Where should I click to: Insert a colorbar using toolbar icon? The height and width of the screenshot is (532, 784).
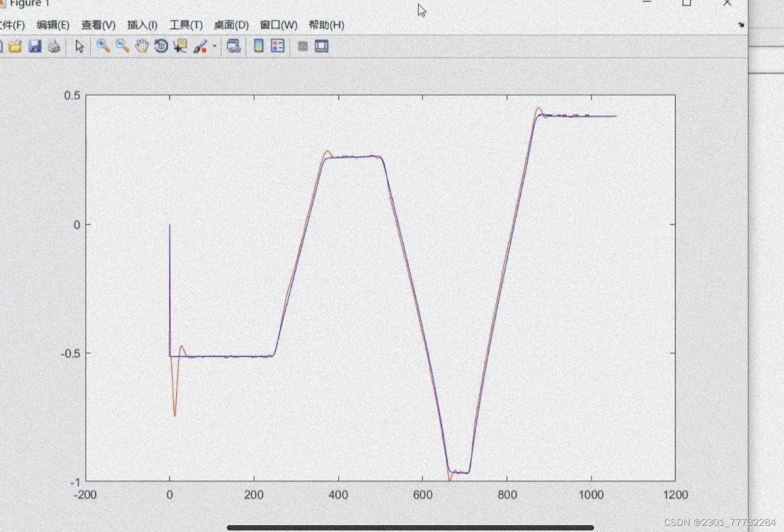click(x=258, y=46)
